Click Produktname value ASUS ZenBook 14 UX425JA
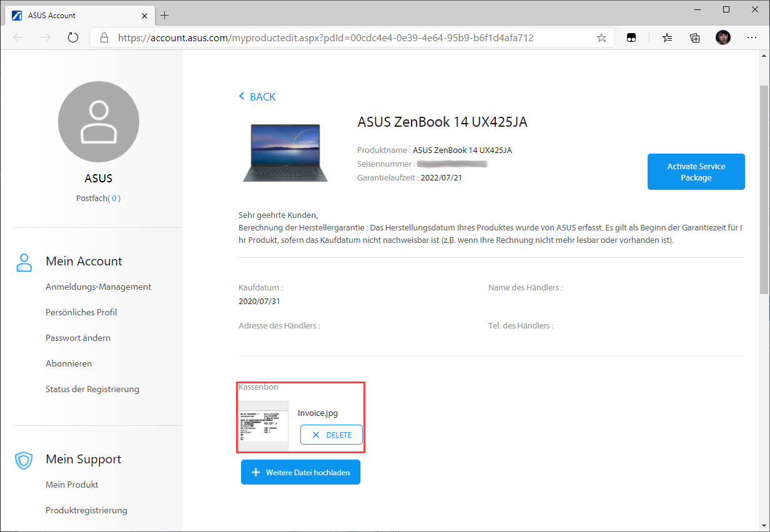This screenshot has width=770, height=532. [462, 150]
